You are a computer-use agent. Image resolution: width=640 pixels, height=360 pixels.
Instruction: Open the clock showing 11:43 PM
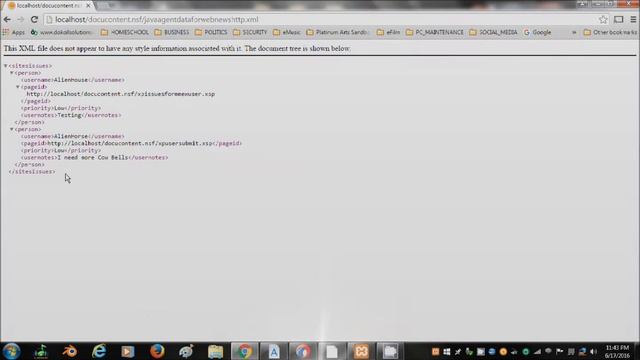618,351
